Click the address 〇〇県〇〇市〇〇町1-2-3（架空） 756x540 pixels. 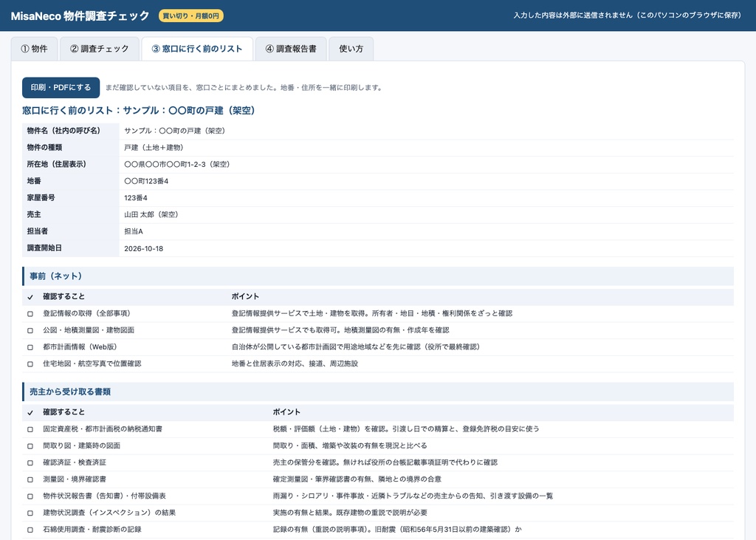[177, 164]
